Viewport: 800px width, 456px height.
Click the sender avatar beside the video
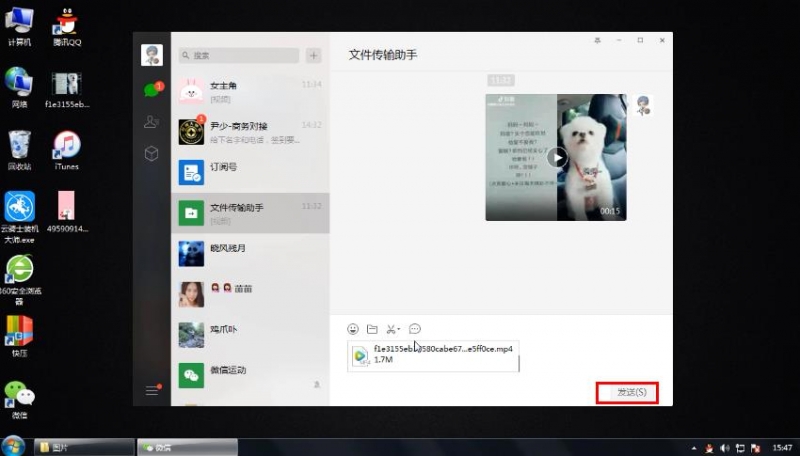tap(642, 106)
